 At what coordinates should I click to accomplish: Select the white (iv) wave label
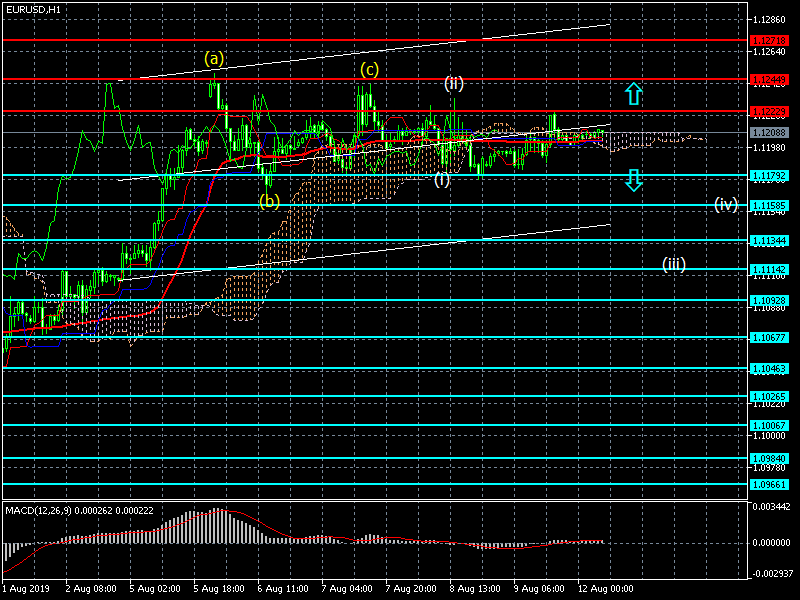tap(725, 205)
